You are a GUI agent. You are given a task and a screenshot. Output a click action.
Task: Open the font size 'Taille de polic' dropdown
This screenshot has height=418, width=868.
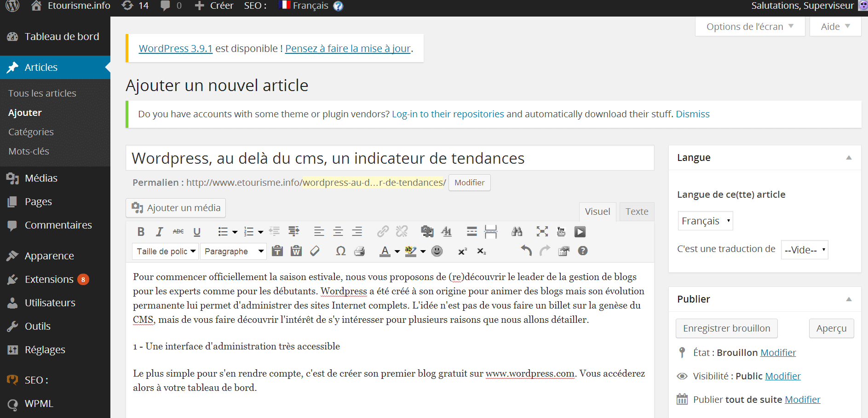(166, 251)
